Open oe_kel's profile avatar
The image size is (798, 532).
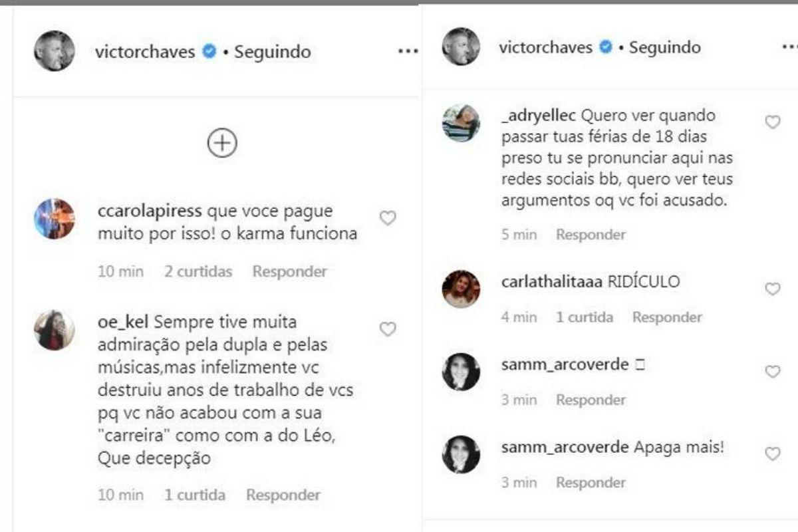click(x=55, y=330)
